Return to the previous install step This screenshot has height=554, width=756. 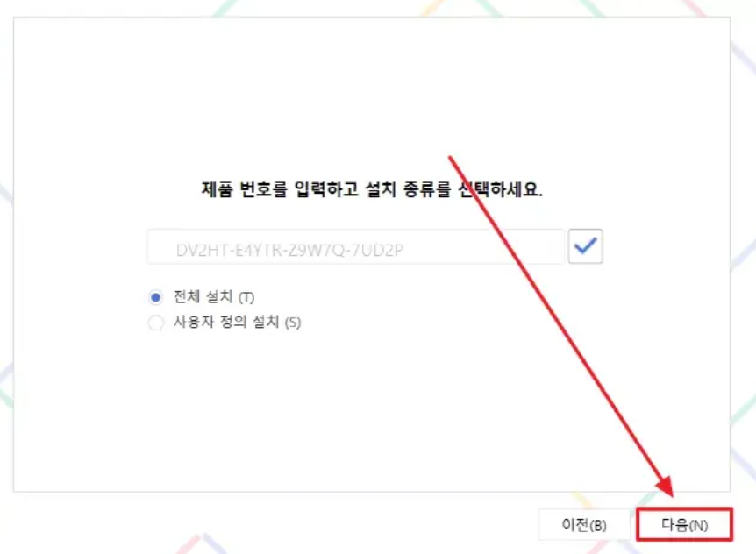[584, 524]
